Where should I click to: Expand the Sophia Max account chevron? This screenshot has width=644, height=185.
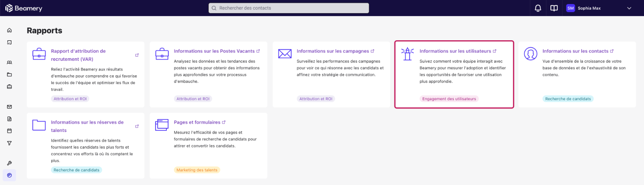[629, 8]
